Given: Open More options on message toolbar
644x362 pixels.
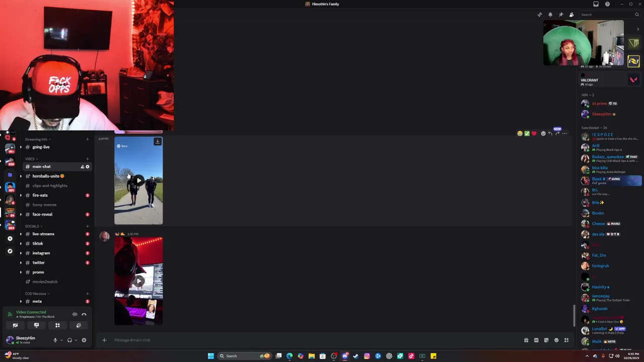Looking at the screenshot, I should pos(565,133).
